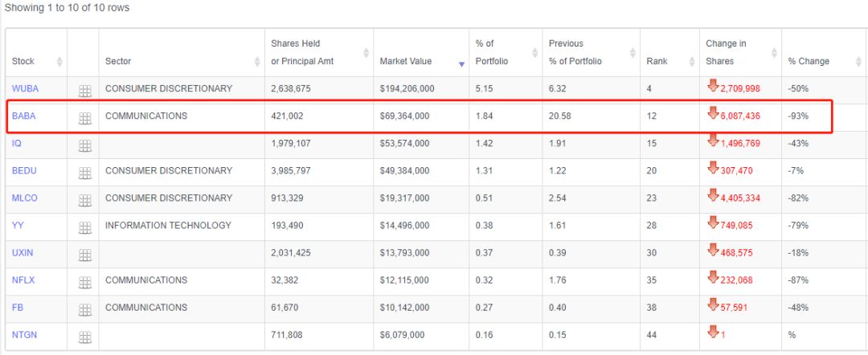
Task: Click the red down arrow next to 749,085
Action: pos(712,222)
